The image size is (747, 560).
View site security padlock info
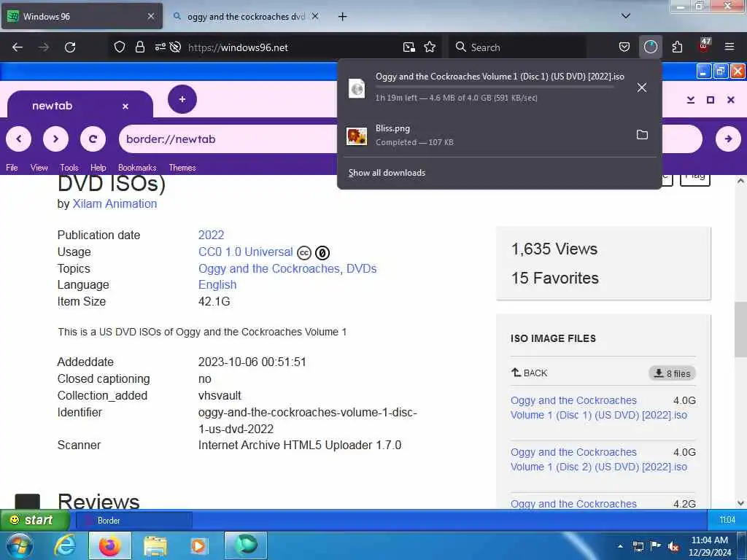[139, 47]
